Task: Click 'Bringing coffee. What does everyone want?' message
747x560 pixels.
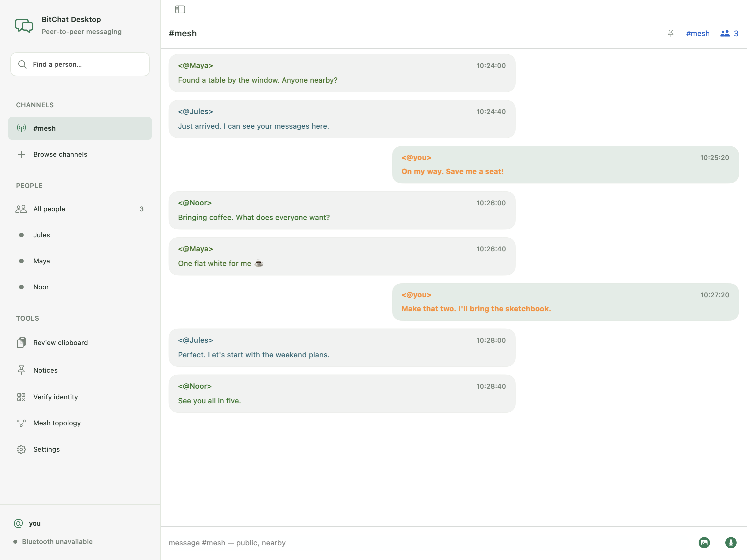Action: tap(254, 217)
